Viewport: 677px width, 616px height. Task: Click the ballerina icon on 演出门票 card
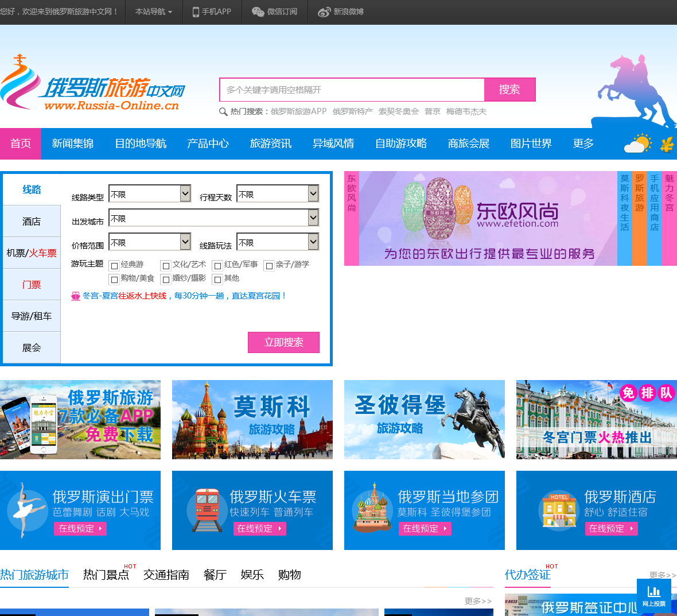[x=27, y=510]
